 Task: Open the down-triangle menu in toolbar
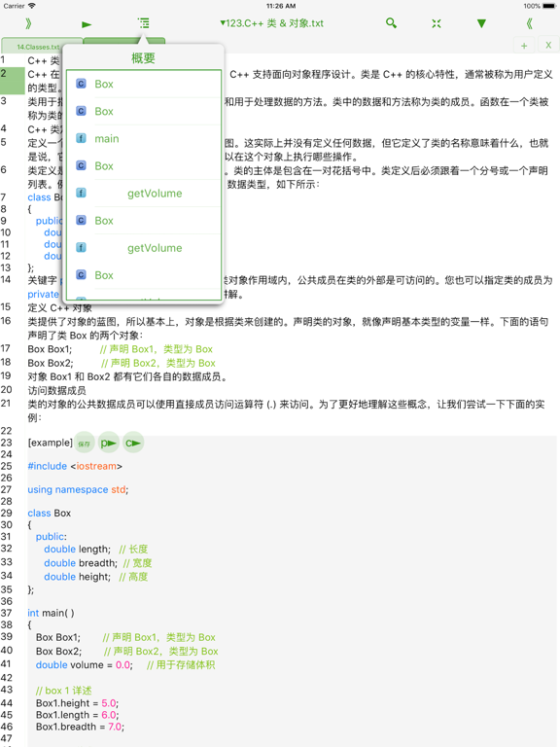481,23
